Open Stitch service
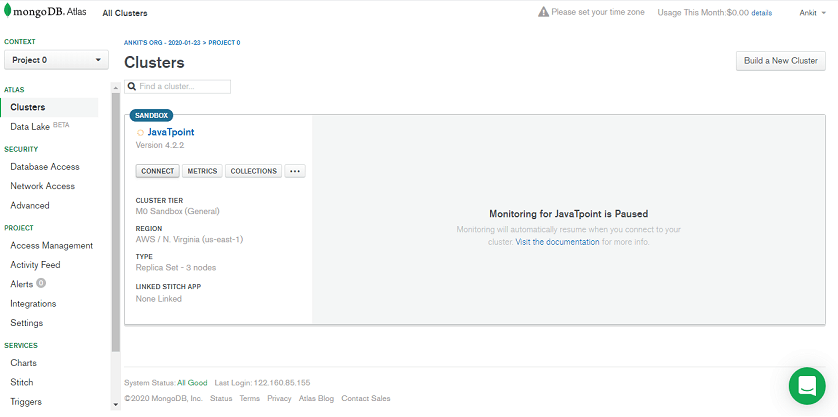Screen dimensions: 838x417 (x=22, y=382)
